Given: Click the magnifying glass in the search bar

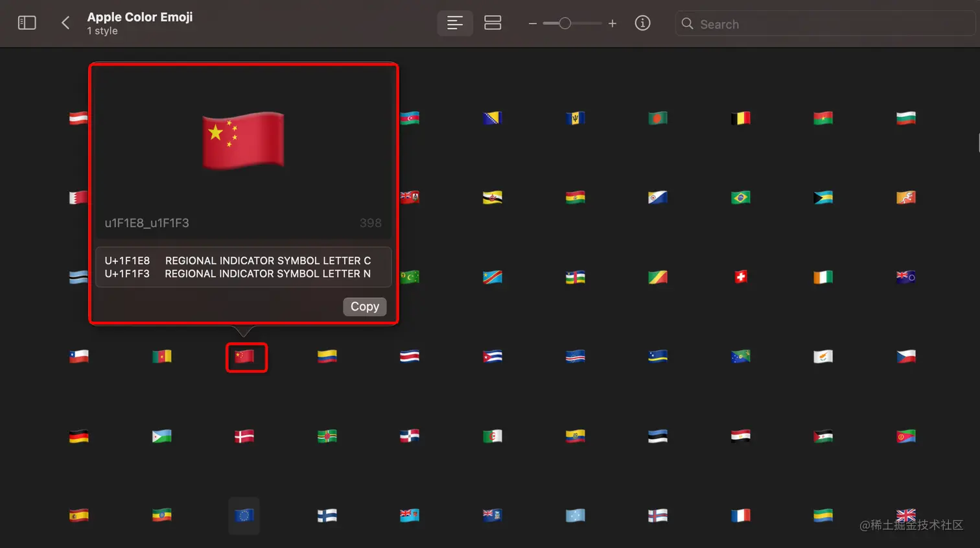Looking at the screenshot, I should click(x=687, y=23).
